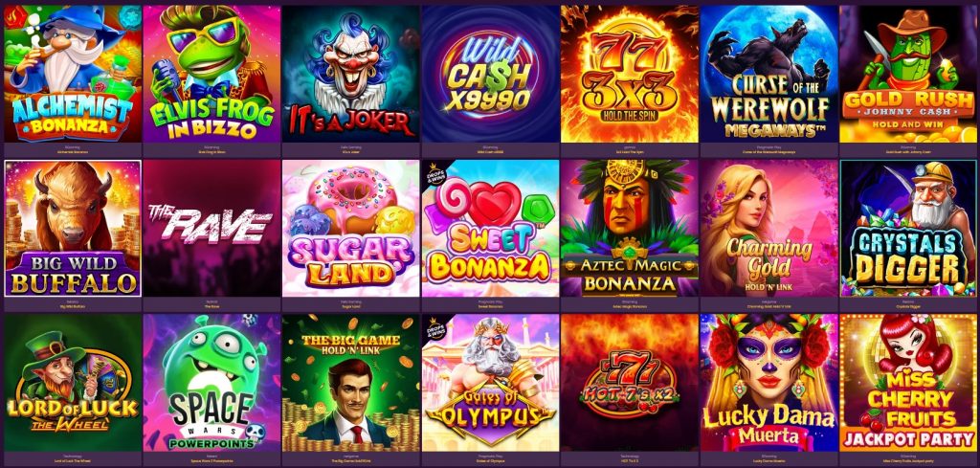This screenshot has width=980, height=468.
Task: Launch the Sugar Land donut game
Action: coord(351,228)
